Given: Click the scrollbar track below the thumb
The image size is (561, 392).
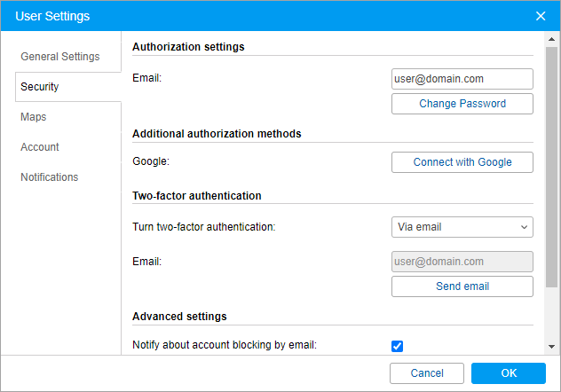Looking at the screenshot, I should 552,315.
